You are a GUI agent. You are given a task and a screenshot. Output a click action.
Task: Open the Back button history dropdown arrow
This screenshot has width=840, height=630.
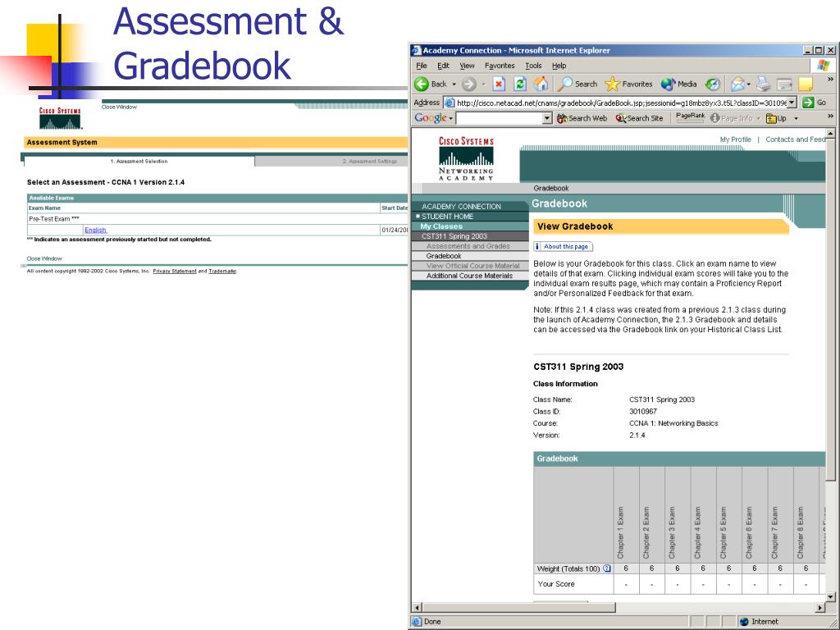(x=454, y=84)
